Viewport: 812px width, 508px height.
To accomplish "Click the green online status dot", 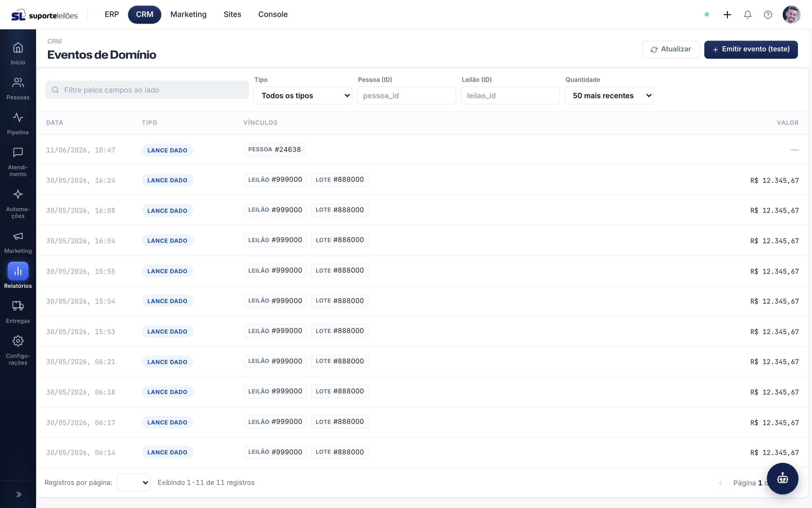I will pyautogui.click(x=707, y=14).
